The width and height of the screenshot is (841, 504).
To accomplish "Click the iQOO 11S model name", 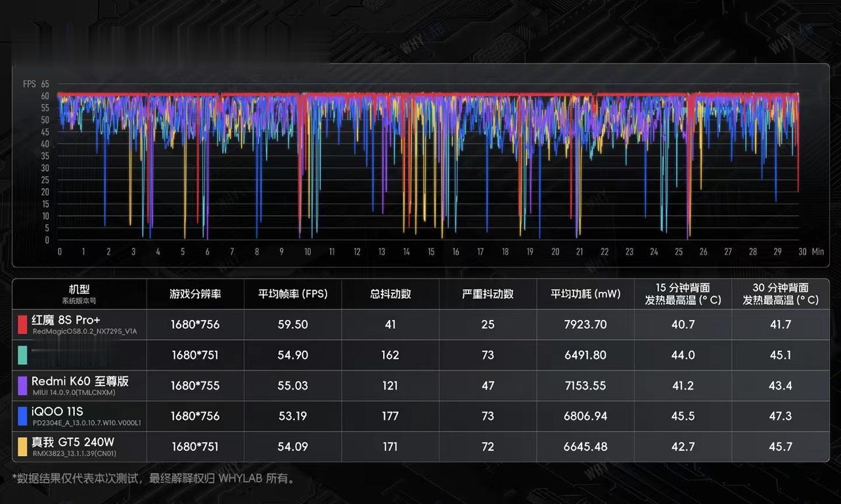I will [57, 411].
